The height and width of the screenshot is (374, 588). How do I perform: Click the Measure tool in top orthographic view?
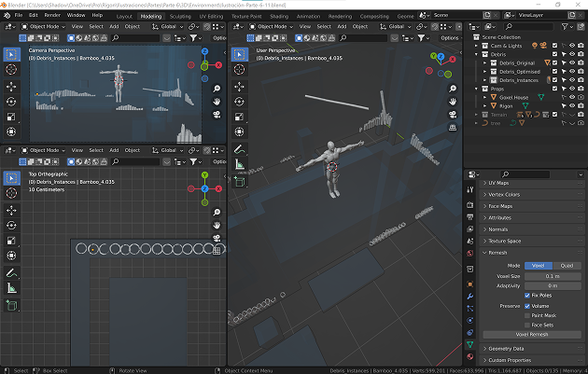(x=11, y=289)
